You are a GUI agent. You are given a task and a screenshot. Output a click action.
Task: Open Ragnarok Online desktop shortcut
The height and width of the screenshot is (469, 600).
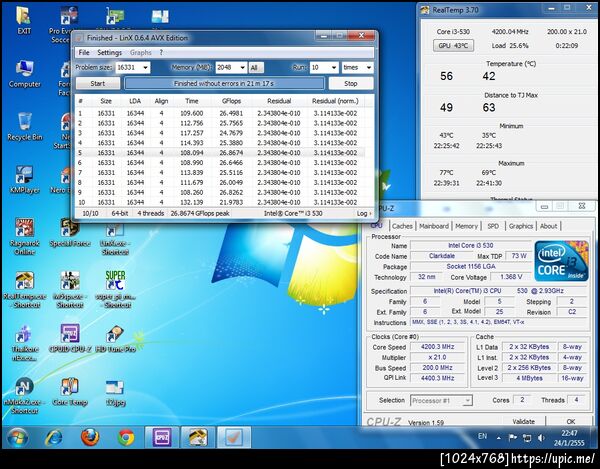[x=24, y=236]
